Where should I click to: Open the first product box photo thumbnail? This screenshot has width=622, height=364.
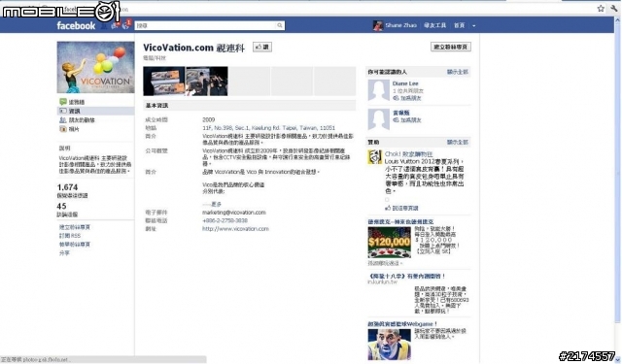point(164,82)
